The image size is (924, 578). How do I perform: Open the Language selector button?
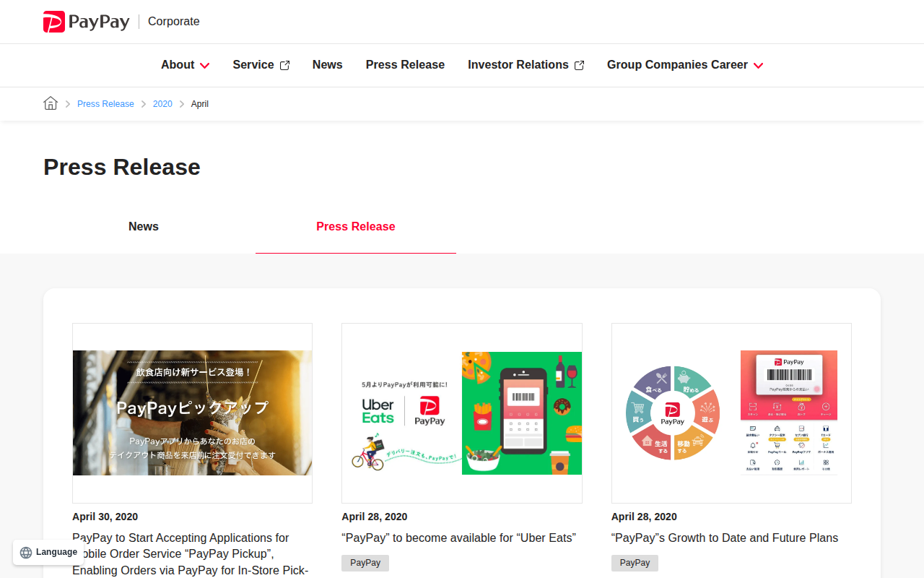tap(48, 553)
